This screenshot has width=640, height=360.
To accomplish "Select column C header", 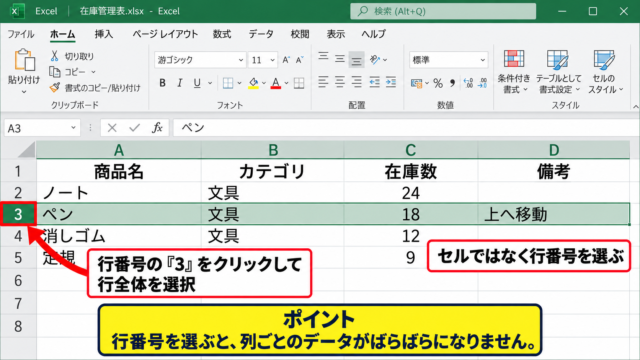I will pos(411,150).
